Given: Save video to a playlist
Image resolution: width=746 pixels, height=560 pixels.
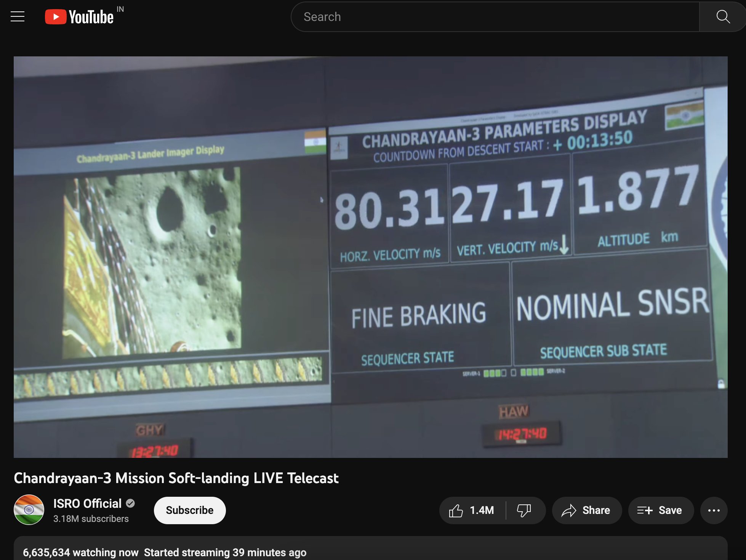Looking at the screenshot, I should (x=661, y=510).
